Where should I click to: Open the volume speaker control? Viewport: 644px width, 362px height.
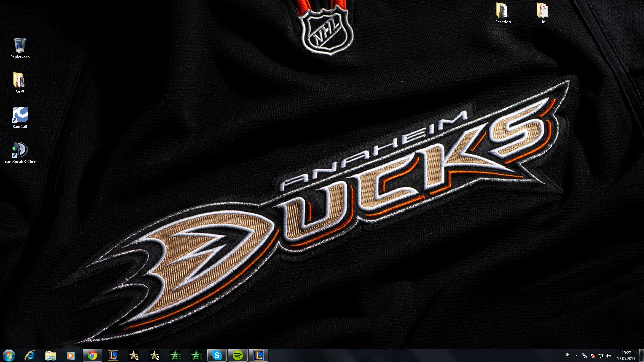(608, 356)
